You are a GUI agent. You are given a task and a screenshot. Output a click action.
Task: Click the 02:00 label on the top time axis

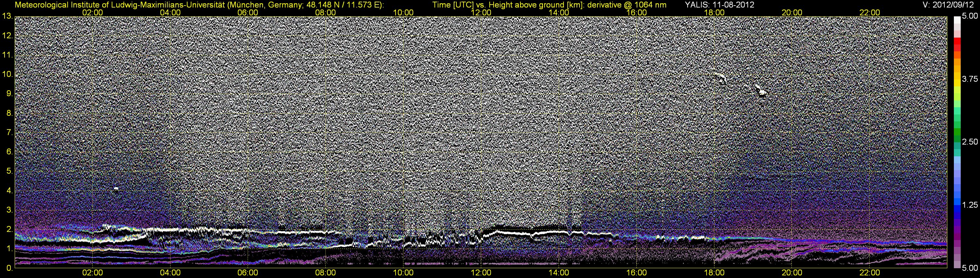pyautogui.click(x=92, y=12)
